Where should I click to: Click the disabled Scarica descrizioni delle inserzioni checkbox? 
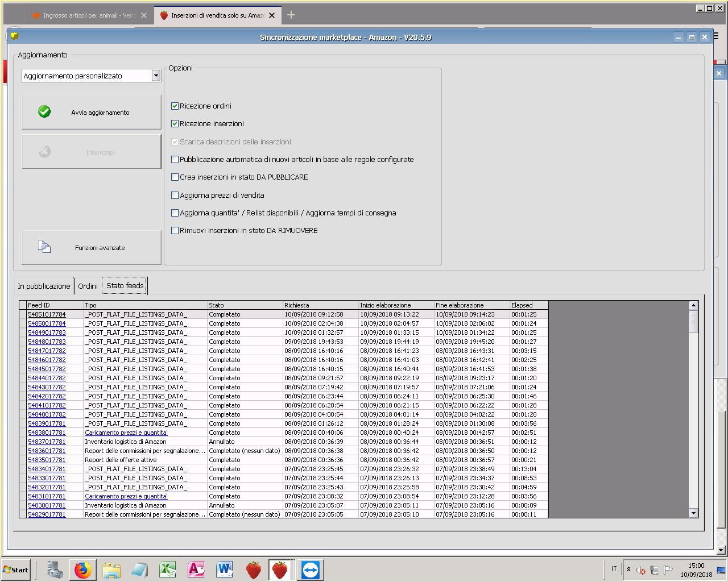(175, 142)
